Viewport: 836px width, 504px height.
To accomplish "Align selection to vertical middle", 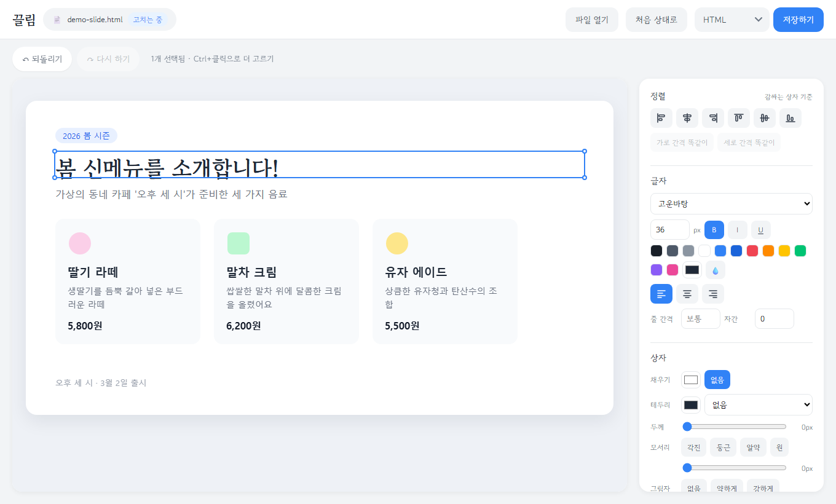I will point(765,118).
